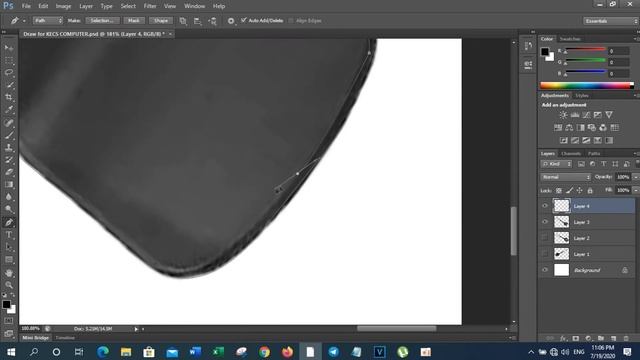
Task: Hide Layer 3 with its eye icon
Action: pyautogui.click(x=545, y=222)
